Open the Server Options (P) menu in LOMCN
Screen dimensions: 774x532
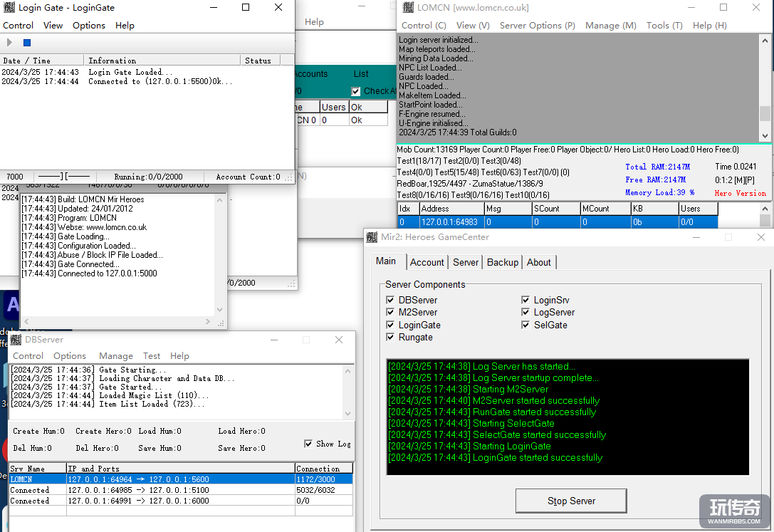pyautogui.click(x=537, y=25)
